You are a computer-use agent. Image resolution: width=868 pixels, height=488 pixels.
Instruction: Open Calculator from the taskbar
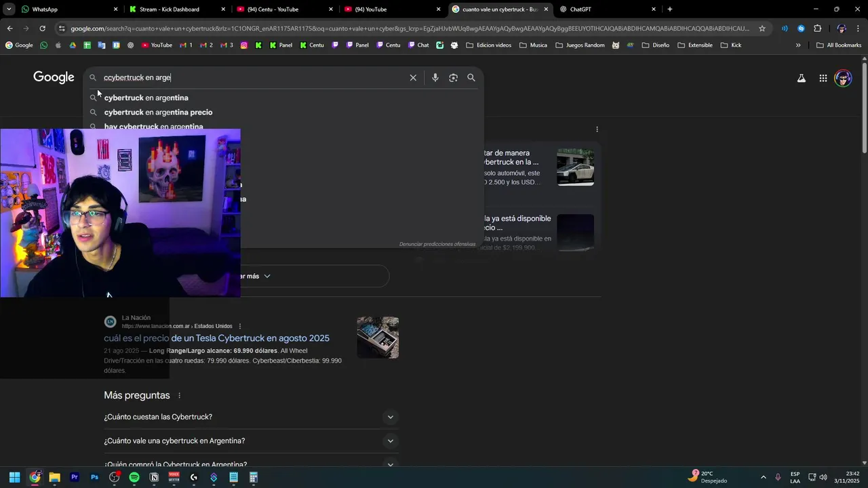(x=254, y=477)
